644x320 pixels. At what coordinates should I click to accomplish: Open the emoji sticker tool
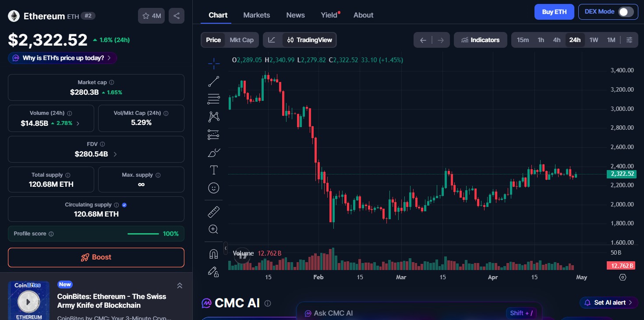[213, 188]
